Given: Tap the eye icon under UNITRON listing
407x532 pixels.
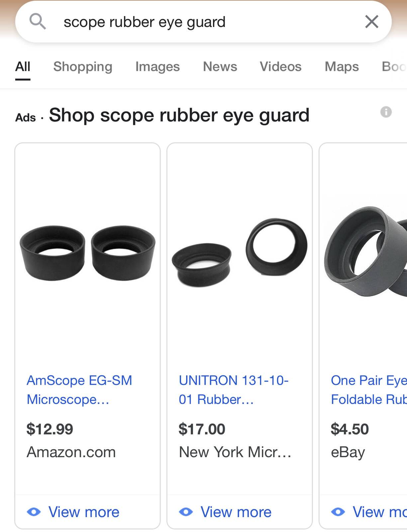Looking at the screenshot, I should pos(186,512).
